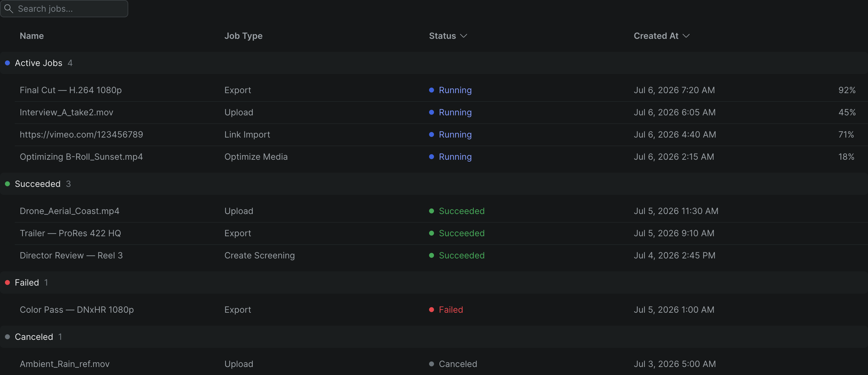Click Jul 4, 2026 2:45 PM date
The image size is (868, 375).
(x=674, y=256)
